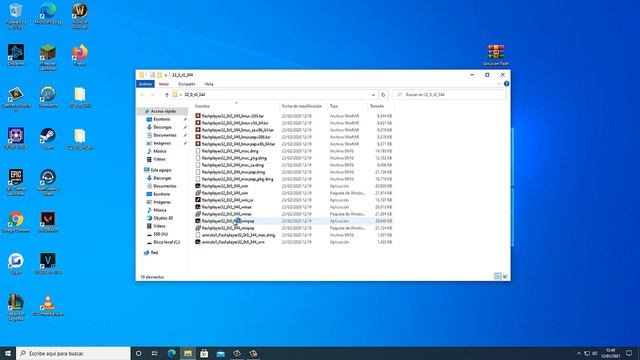Select flashplayer32_0r0_344_linuxpep.x86_64.tar file

(238, 144)
